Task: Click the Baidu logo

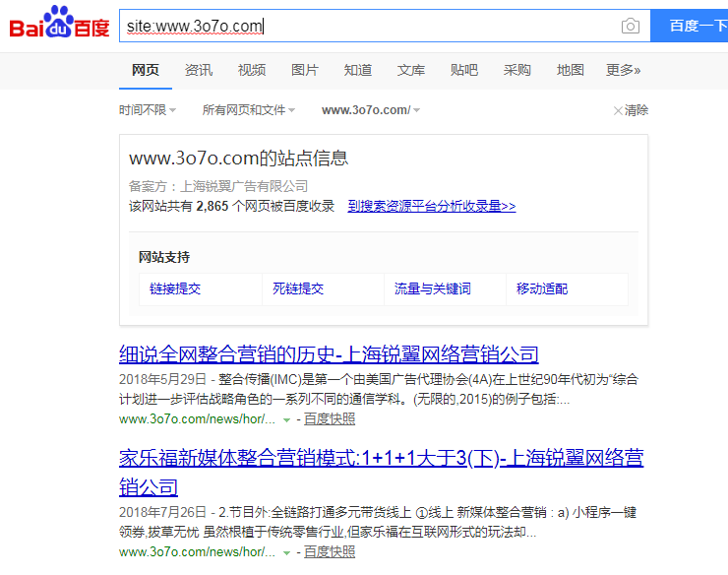Action: [x=59, y=23]
